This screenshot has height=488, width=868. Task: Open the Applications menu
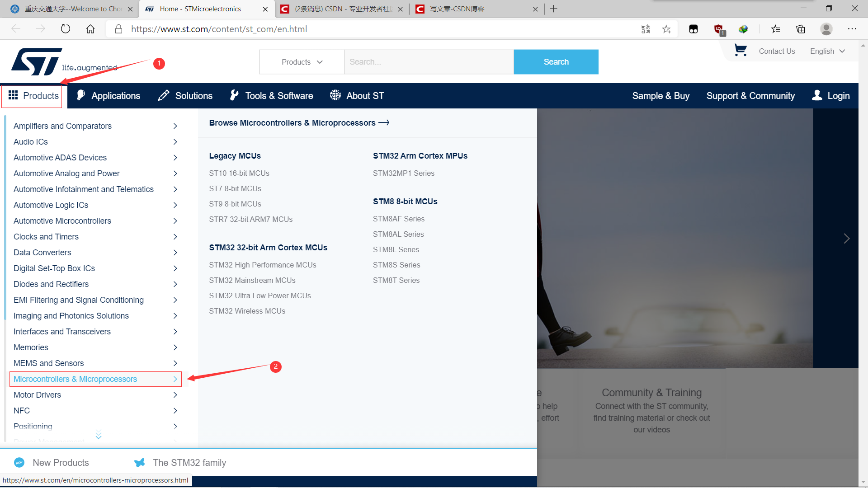click(x=108, y=96)
